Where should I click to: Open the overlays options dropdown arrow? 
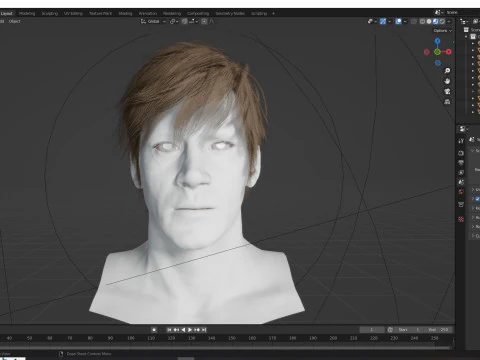(405, 21)
